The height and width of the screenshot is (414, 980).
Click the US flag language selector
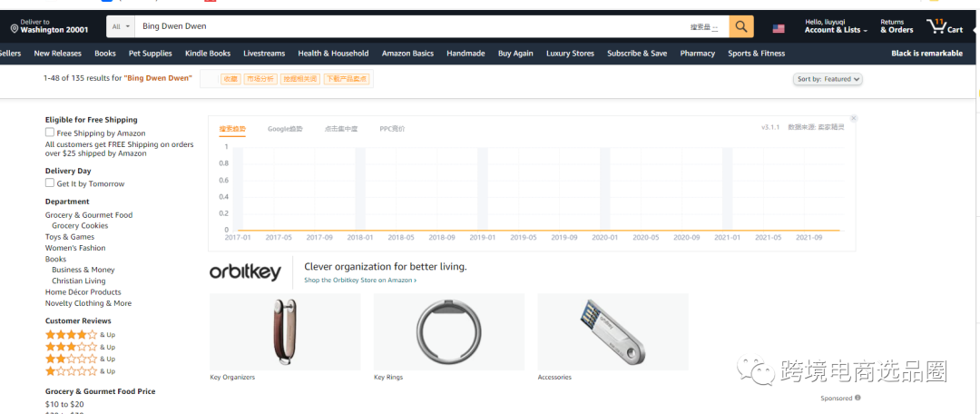coord(779,28)
